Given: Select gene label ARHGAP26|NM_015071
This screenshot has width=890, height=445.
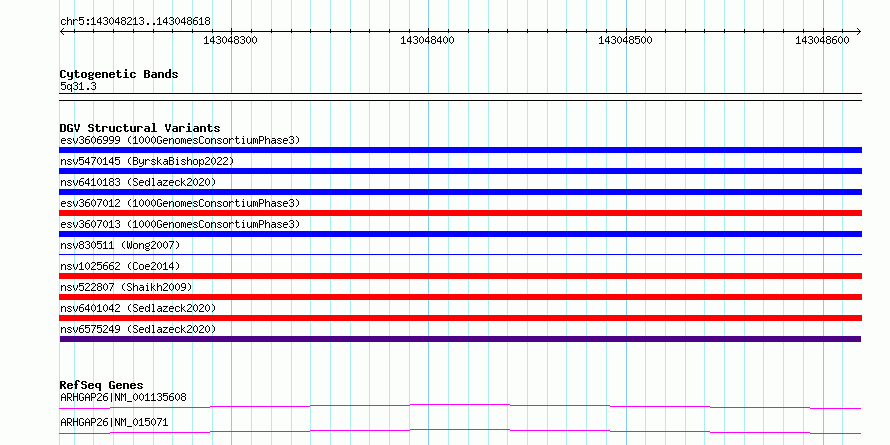Looking at the screenshot, I should pyautogui.click(x=114, y=422).
